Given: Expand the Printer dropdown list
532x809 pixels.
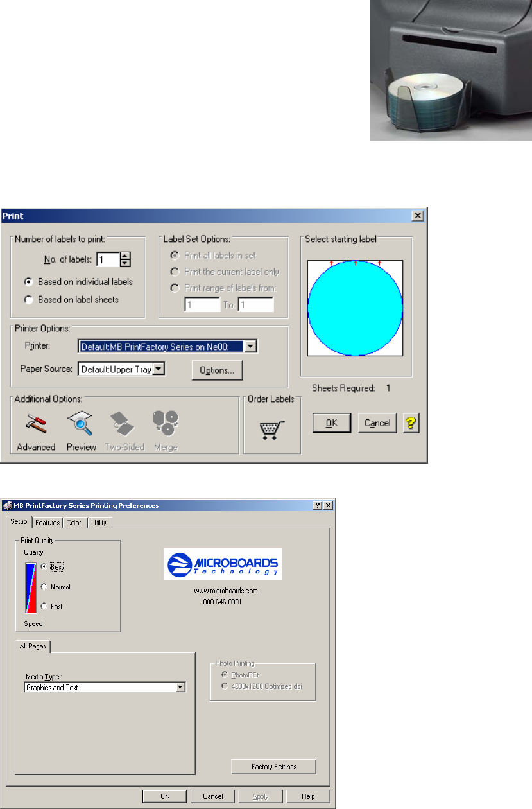Looking at the screenshot, I should [251, 347].
